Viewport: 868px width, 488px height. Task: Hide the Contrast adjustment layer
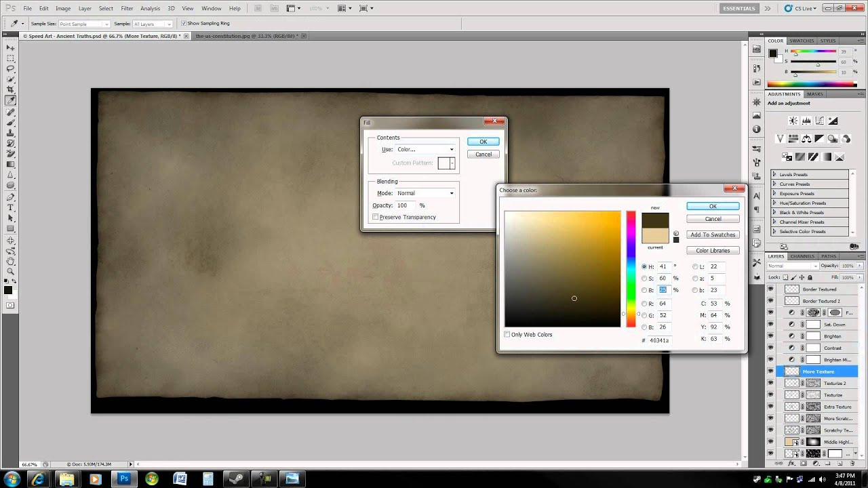pos(770,348)
